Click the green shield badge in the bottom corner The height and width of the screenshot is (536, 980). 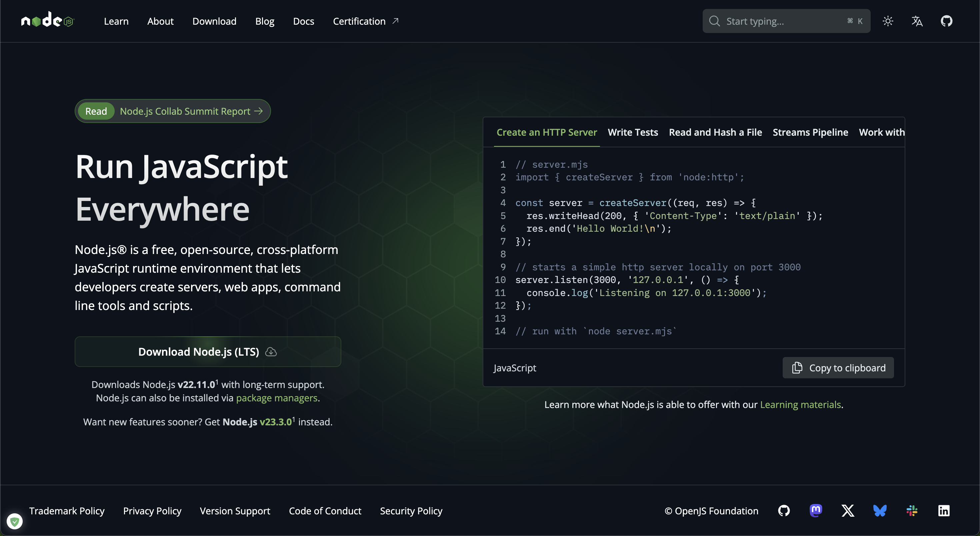click(x=14, y=521)
